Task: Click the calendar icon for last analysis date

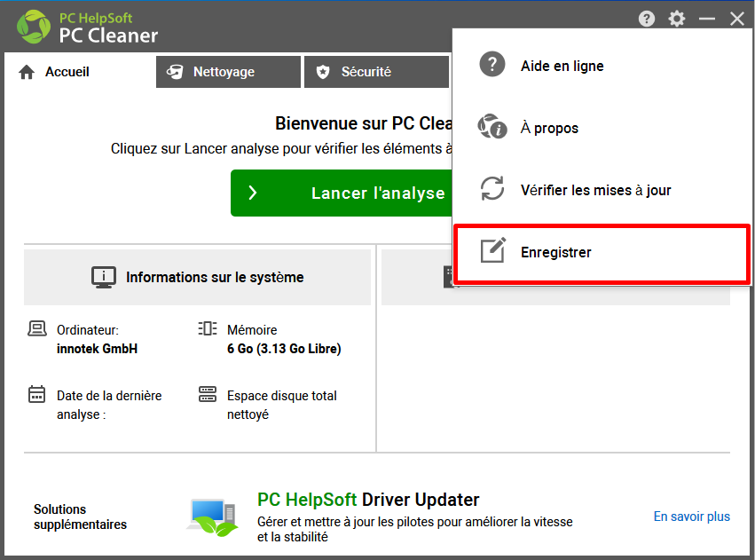Action: pos(36,394)
